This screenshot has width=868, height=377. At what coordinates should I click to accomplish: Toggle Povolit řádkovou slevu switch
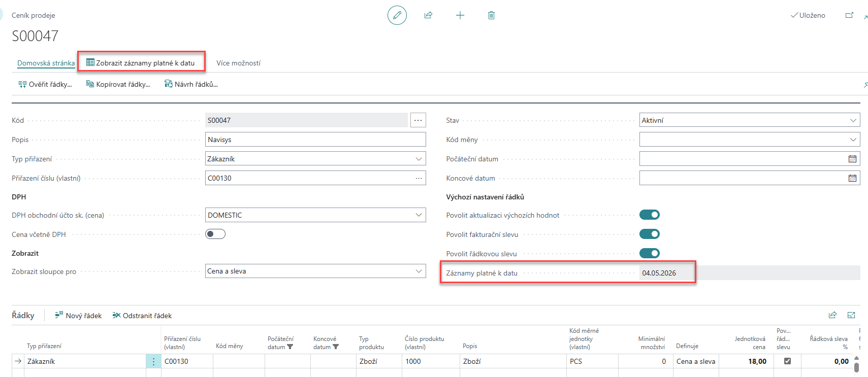point(650,253)
